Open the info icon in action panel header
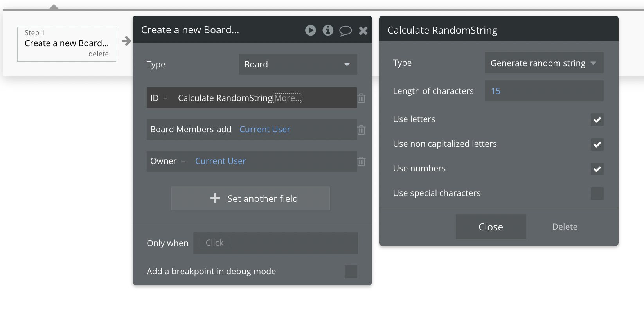The width and height of the screenshot is (644, 331). pos(328,30)
